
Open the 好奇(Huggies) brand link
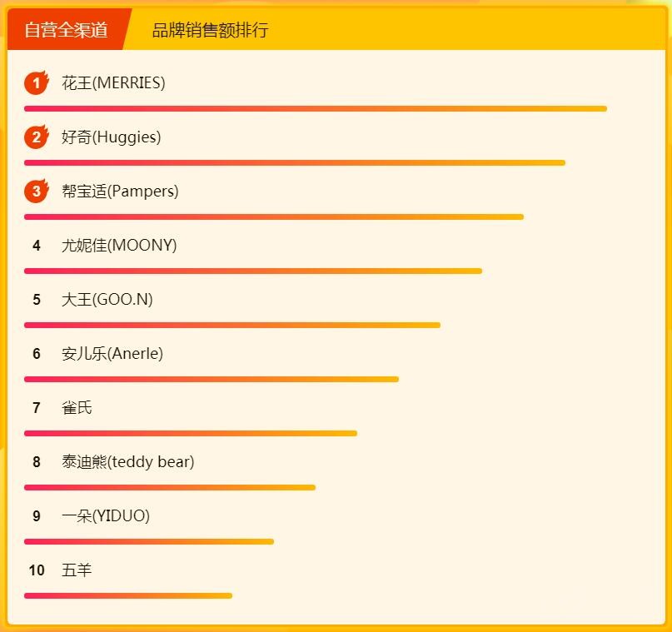click(112, 137)
